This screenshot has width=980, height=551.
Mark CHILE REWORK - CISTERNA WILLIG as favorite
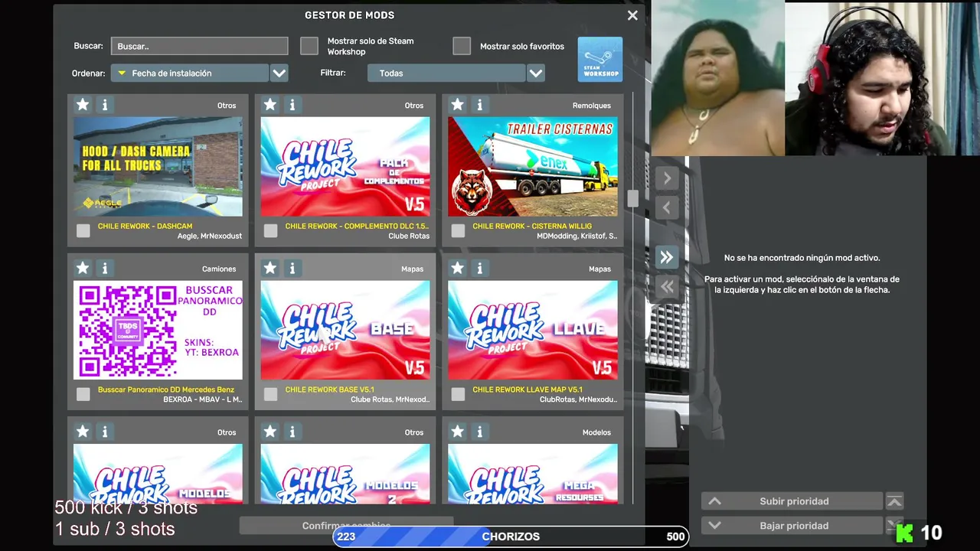pos(457,105)
